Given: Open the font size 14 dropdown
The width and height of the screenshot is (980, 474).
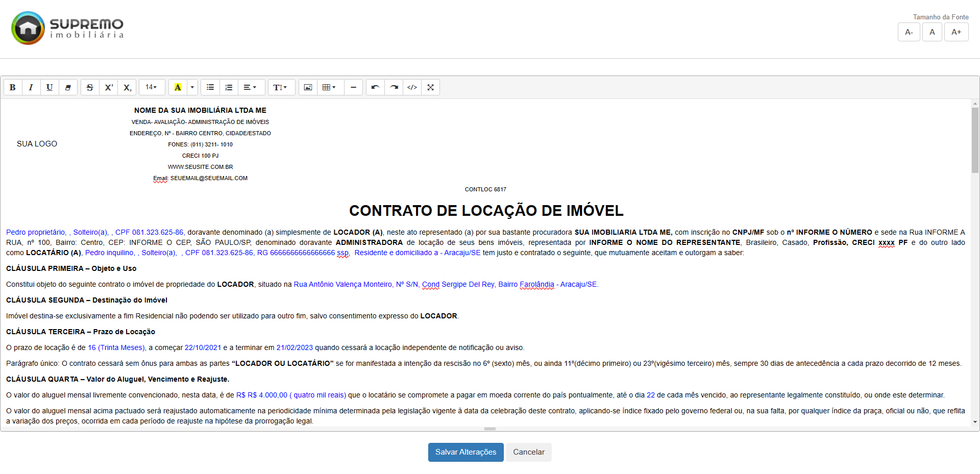Looking at the screenshot, I should point(152,87).
